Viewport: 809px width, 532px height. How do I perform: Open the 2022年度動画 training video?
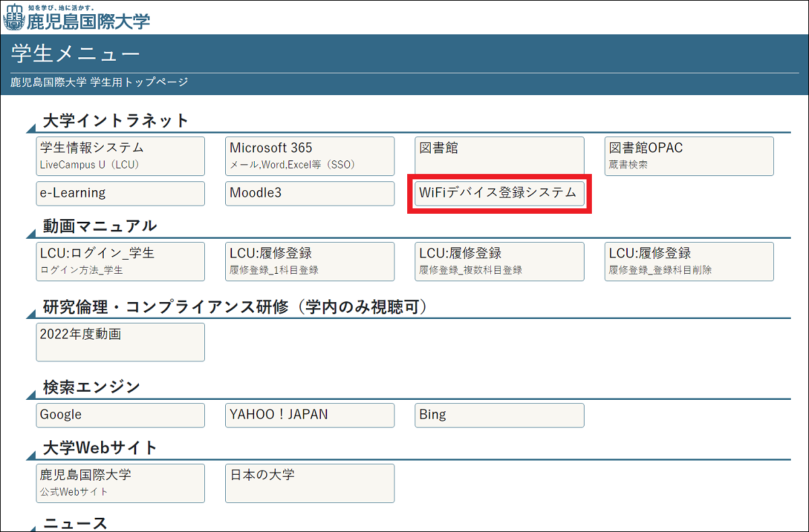point(120,342)
